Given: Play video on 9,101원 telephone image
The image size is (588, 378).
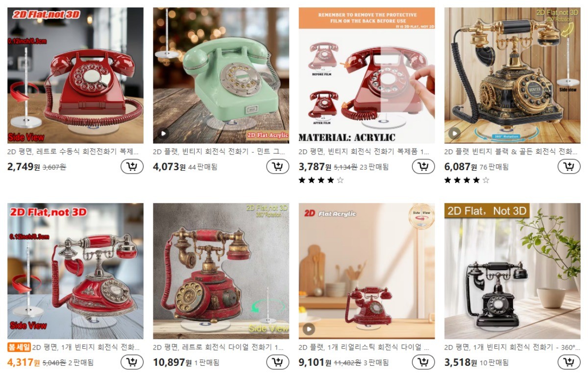Looking at the screenshot, I should point(309,329).
